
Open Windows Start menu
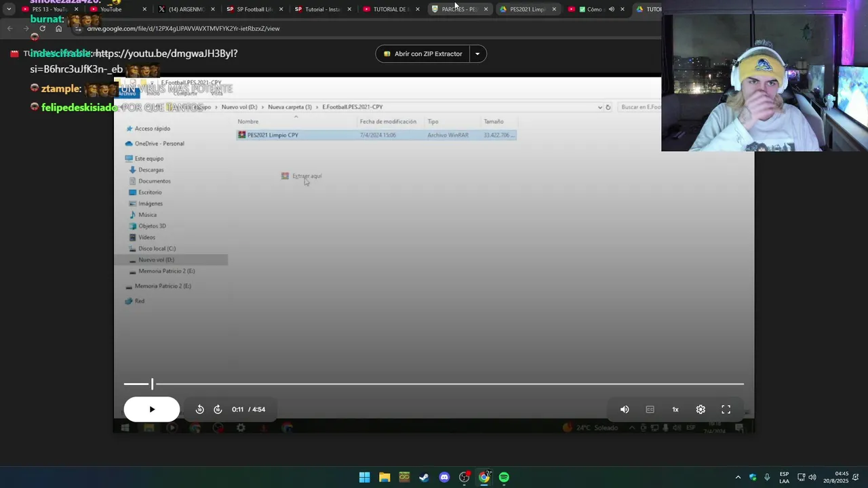(364, 477)
